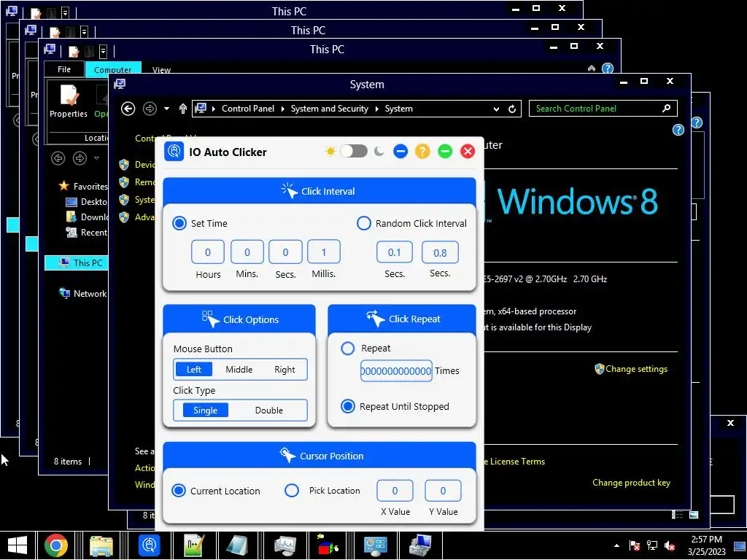Show hidden tray icons arrow

(x=617, y=545)
